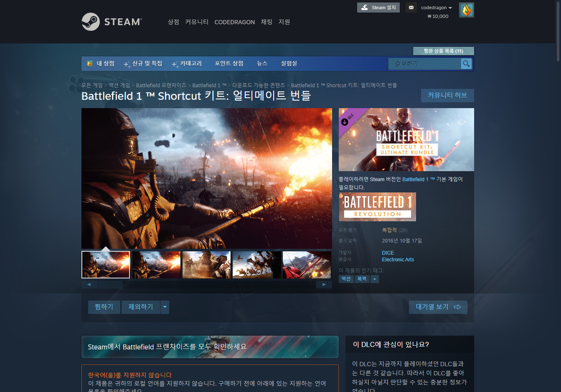Open 다운로드 가능한 콘텐츠 breadcrumb
Image resolution: width=561 pixels, height=392 pixels.
259,85
